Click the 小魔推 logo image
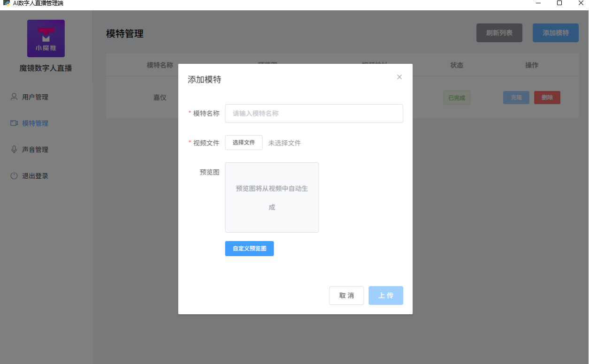This screenshot has height=364, width=589. coord(46,38)
